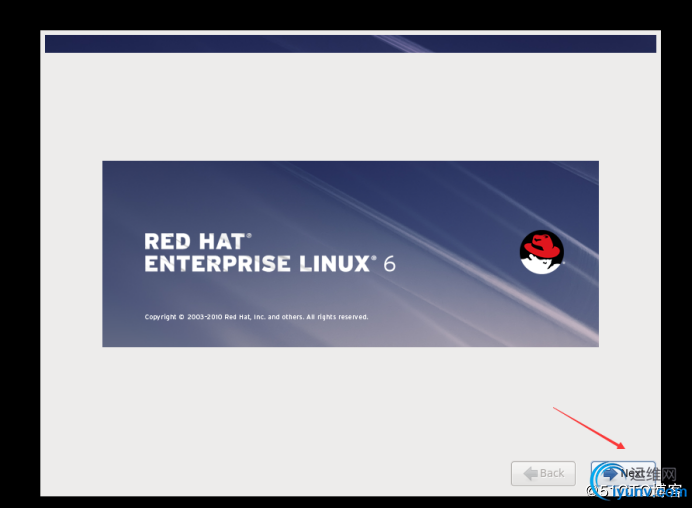This screenshot has width=693, height=508.
Task: Click the Red Hat Enterprise Linux 6 banner
Action: click(350, 254)
